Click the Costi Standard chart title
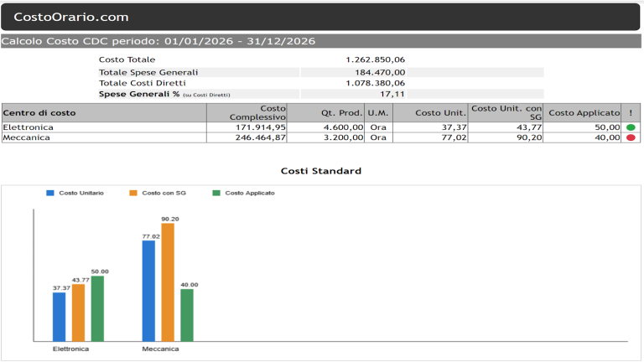The width and height of the screenshot is (644, 362). tap(321, 171)
